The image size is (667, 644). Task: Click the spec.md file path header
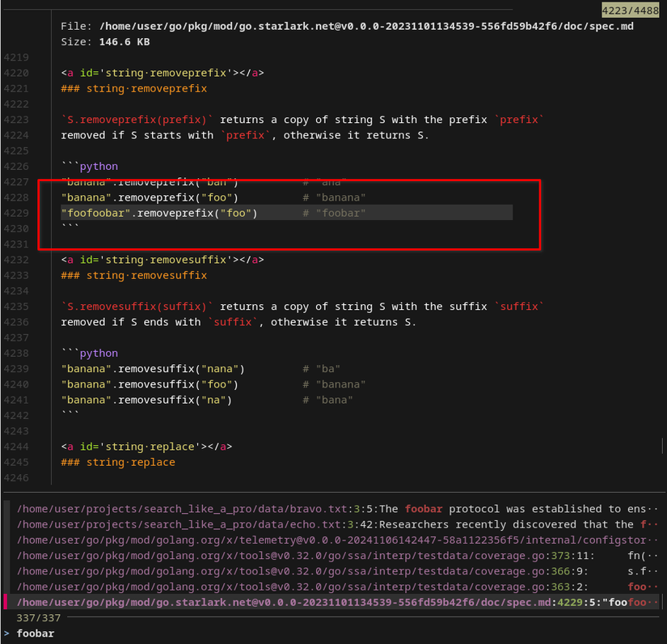coord(366,26)
